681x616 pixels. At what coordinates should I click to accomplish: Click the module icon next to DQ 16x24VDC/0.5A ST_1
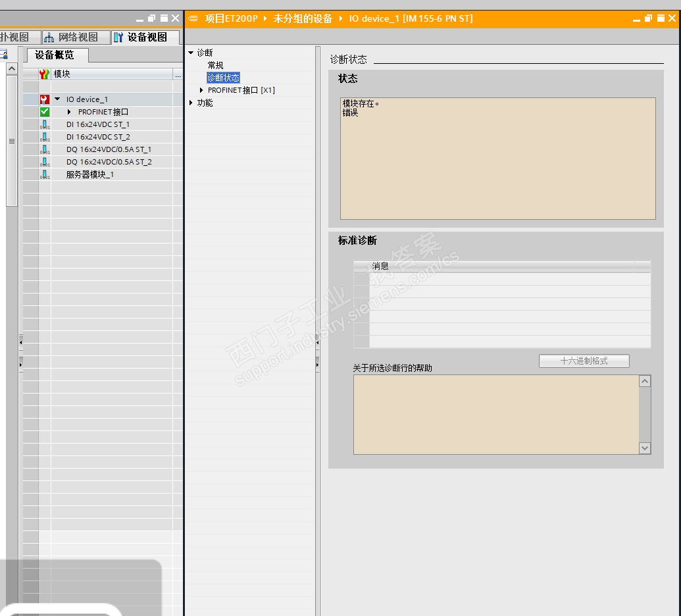[x=45, y=150]
